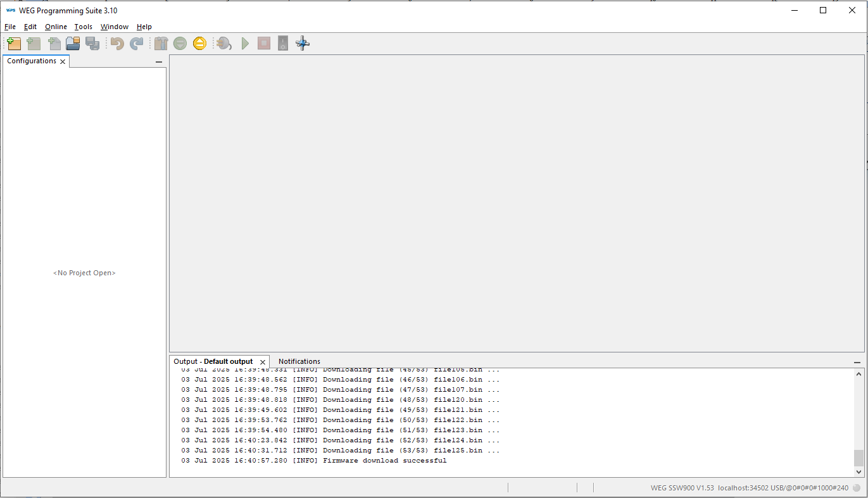Click the hammer Build icon
The image size is (868, 498).
click(161, 44)
